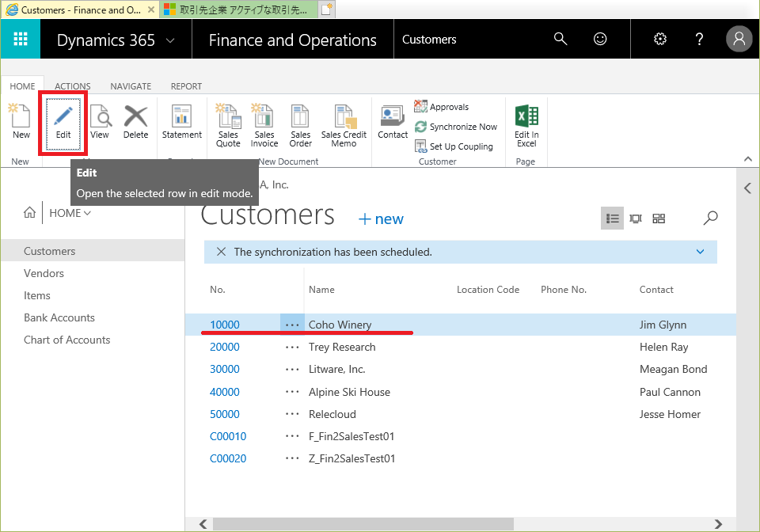Open the feedback smiley icon
This screenshot has height=532, width=760.
(600, 39)
